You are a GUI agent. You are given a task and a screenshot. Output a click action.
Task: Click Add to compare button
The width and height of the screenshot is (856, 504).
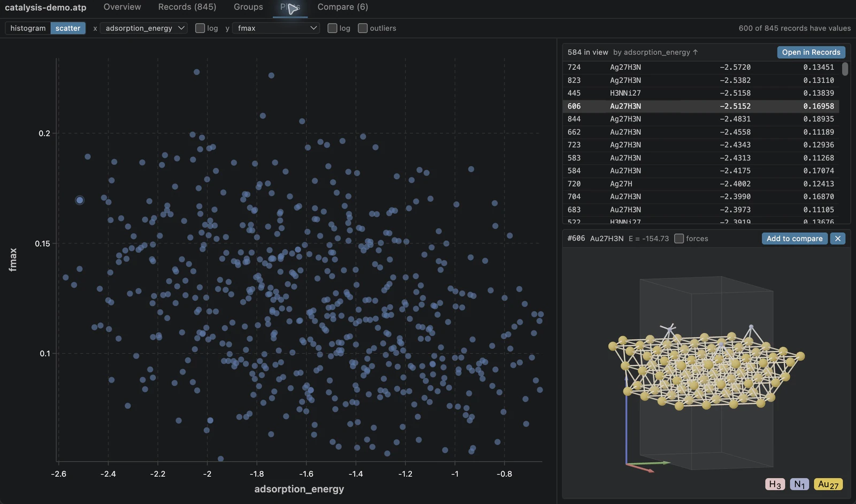click(794, 239)
